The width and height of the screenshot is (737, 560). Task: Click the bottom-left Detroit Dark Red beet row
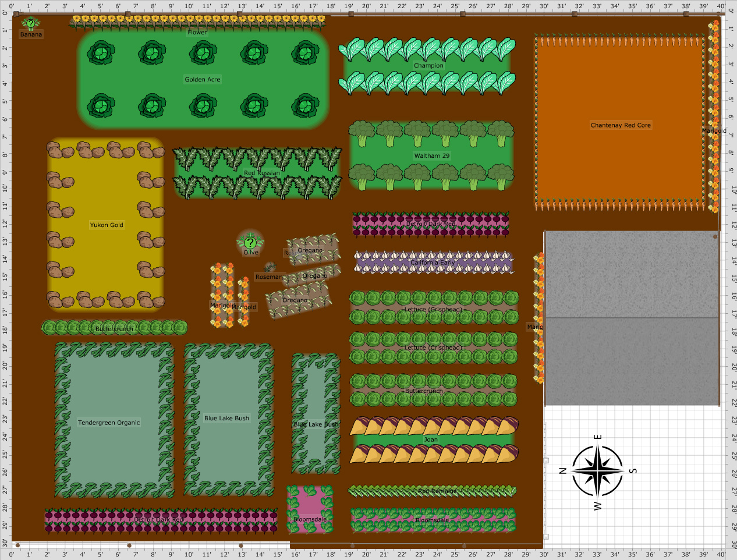tap(160, 519)
